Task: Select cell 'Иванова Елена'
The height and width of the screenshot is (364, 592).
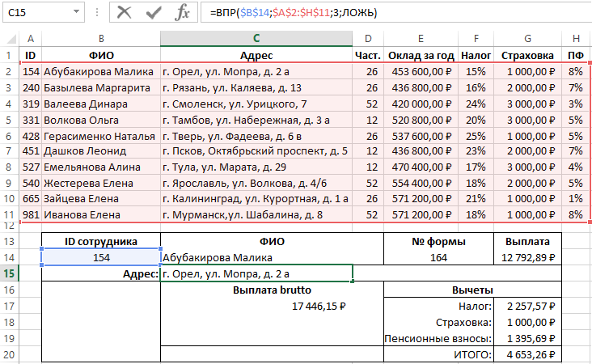Action: tap(101, 214)
